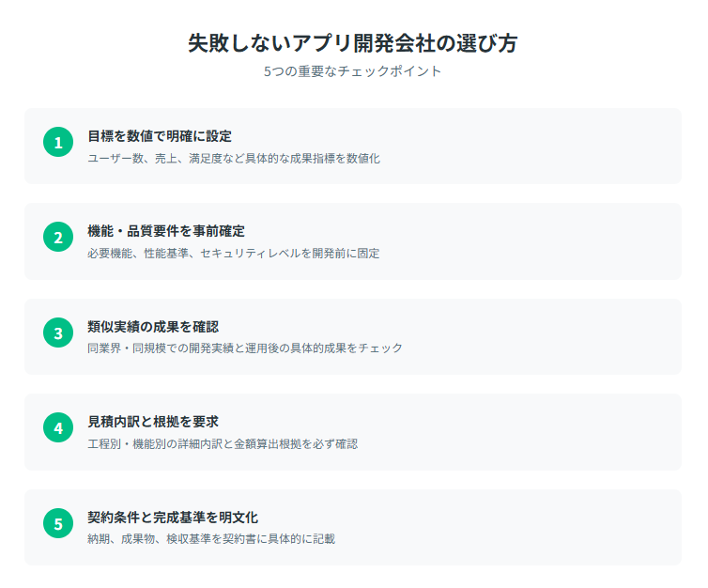
Task: Select the heading 機能・品質要件を事前確定
Action: point(166,231)
